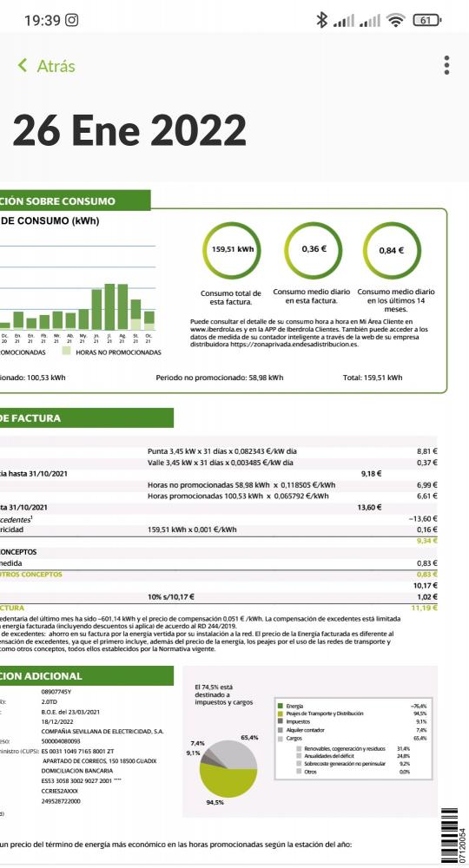The image size is (469, 868).
Task: Tap the Atrás back chevron
Action: pyautogui.click(x=23, y=65)
